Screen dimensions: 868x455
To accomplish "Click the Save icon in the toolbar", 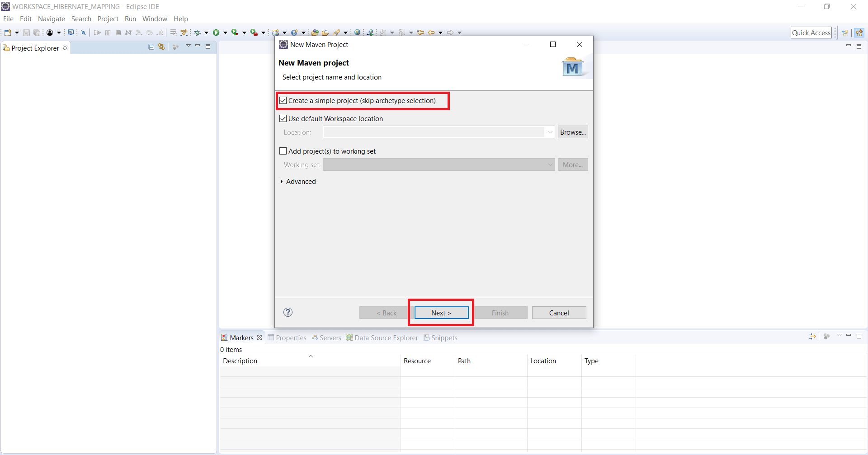I will coord(26,32).
